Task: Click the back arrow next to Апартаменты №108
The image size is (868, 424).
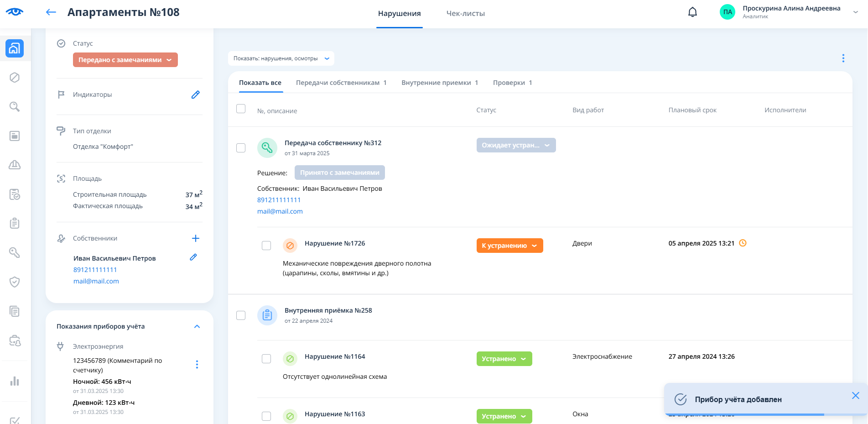Action: coord(51,12)
